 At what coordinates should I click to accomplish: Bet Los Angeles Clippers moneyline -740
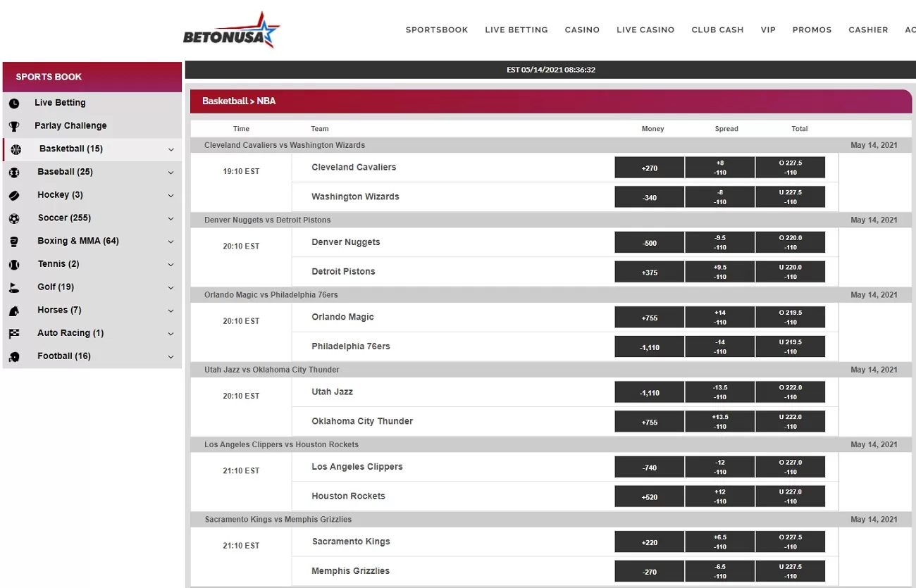(650, 467)
